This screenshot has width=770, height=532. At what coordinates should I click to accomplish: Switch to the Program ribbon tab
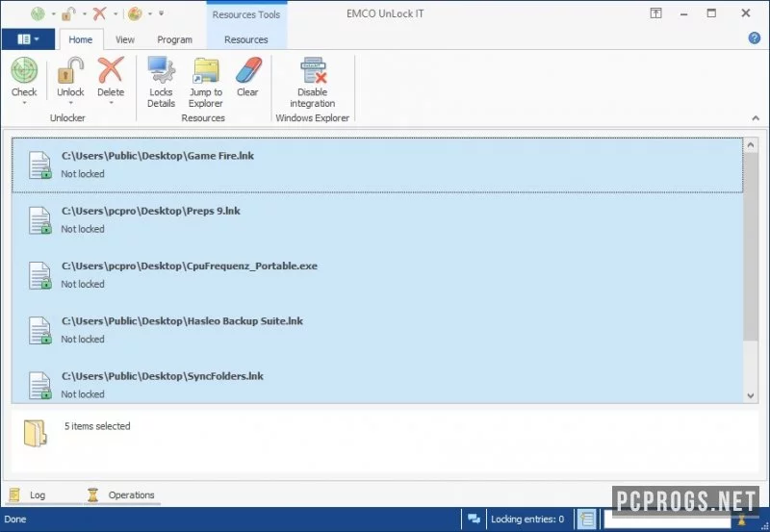pos(175,39)
